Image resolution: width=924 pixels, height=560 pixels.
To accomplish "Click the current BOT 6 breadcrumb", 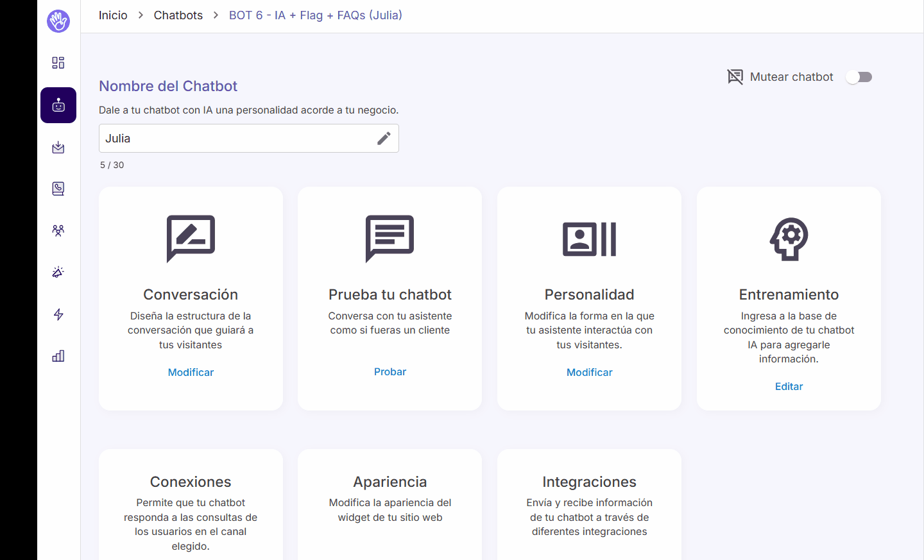I will (x=316, y=15).
